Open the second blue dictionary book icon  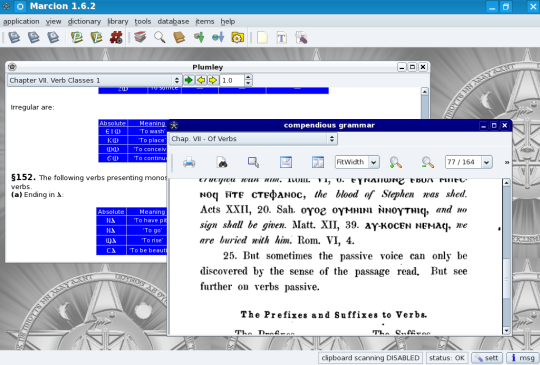point(34,37)
